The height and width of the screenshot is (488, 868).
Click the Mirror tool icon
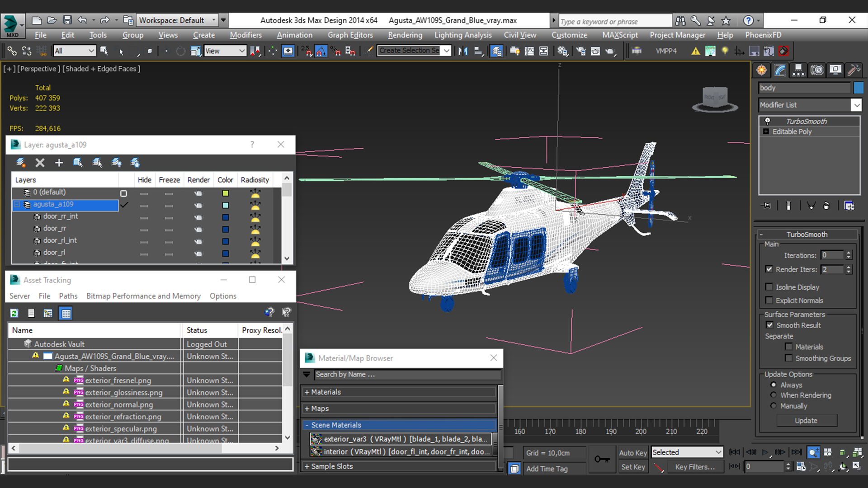[x=462, y=51]
